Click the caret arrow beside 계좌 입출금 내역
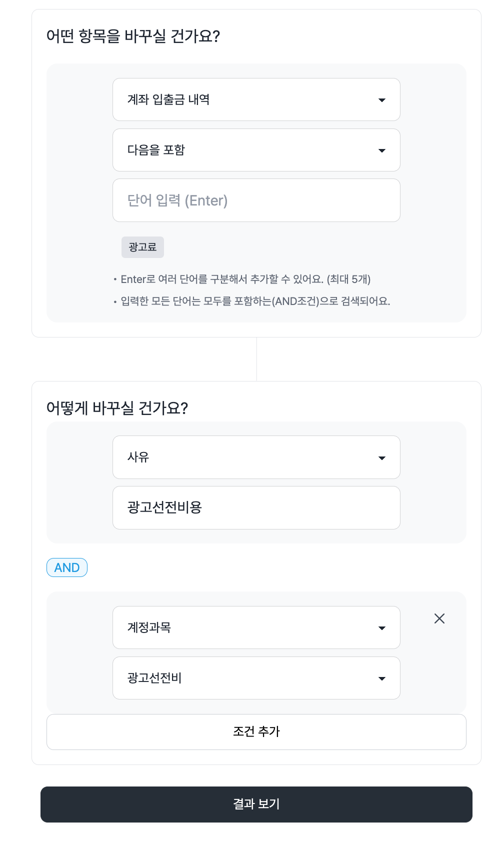This screenshot has width=504, height=850. pos(382,100)
